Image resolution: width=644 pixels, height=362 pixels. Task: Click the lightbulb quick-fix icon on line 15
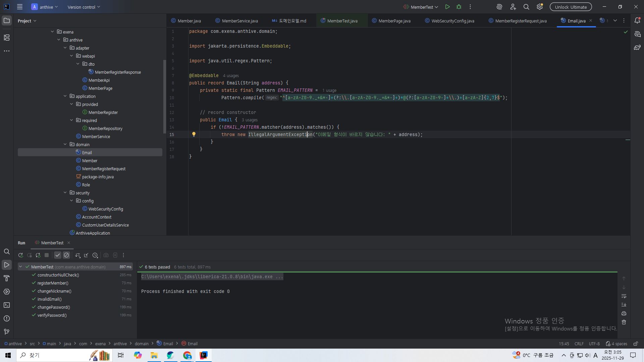(194, 134)
